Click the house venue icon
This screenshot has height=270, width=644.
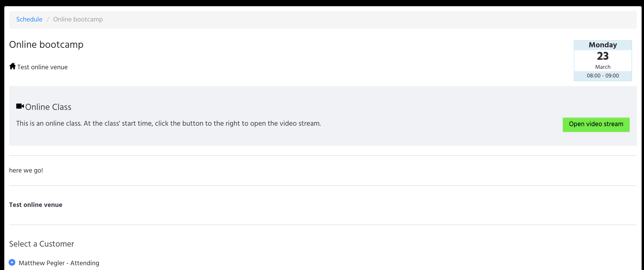12,66
